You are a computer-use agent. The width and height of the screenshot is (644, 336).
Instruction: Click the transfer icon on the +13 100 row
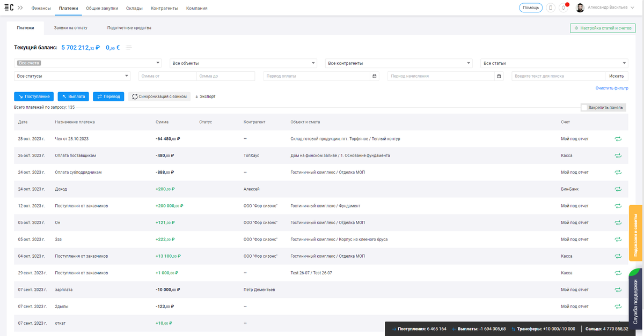click(x=618, y=256)
